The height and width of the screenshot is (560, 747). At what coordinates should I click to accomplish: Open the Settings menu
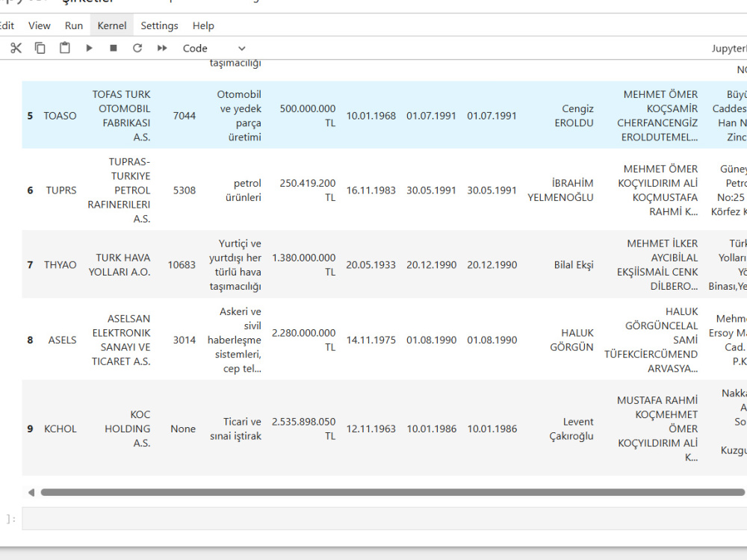point(159,25)
